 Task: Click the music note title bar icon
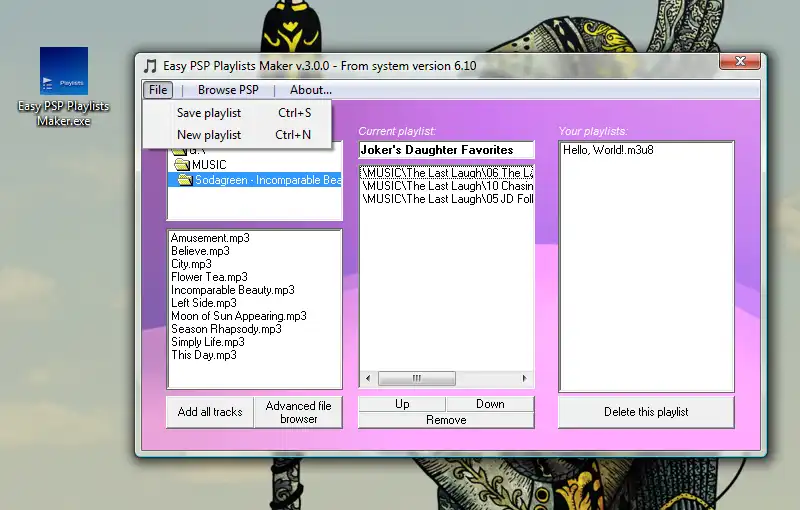point(150,66)
